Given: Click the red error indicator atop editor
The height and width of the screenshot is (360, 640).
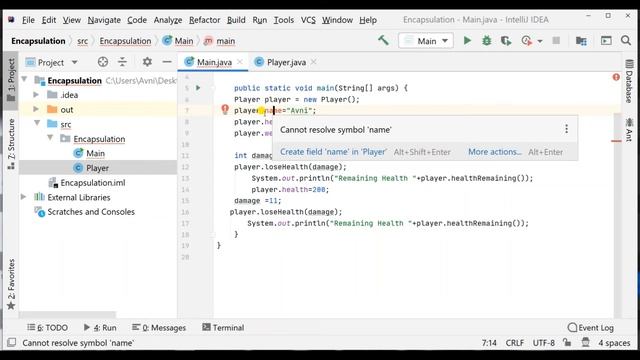Looking at the screenshot, I should pos(616,77).
